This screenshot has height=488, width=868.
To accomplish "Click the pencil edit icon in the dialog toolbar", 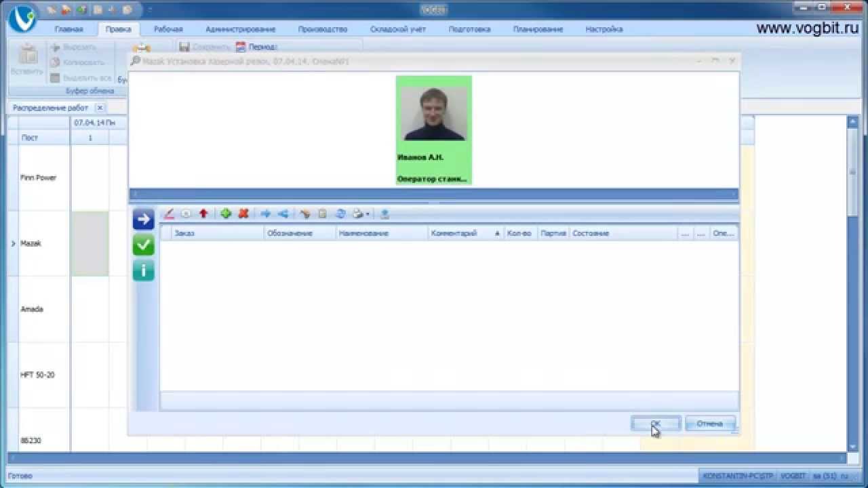I will click(170, 213).
